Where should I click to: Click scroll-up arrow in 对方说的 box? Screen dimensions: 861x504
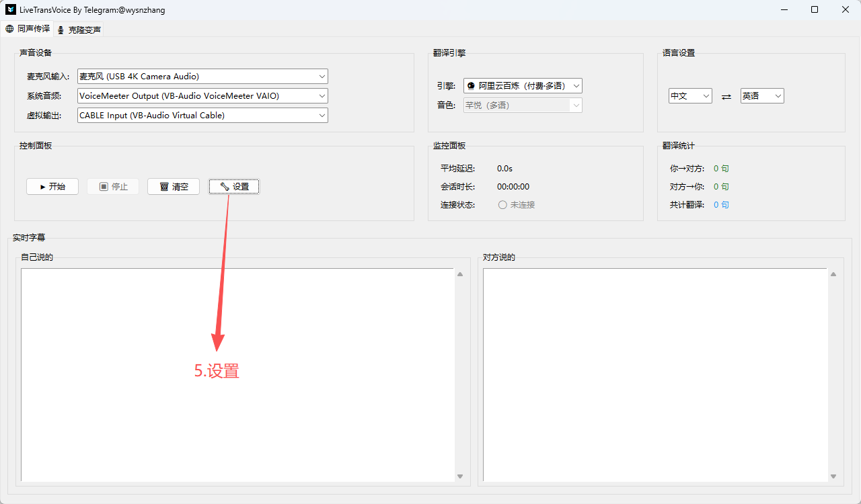pyautogui.click(x=833, y=274)
